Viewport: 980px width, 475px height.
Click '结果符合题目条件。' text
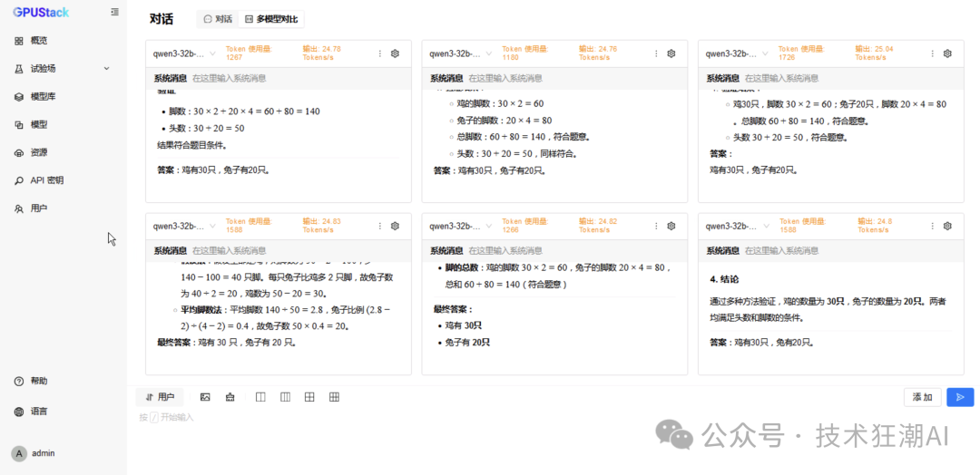[x=191, y=145]
